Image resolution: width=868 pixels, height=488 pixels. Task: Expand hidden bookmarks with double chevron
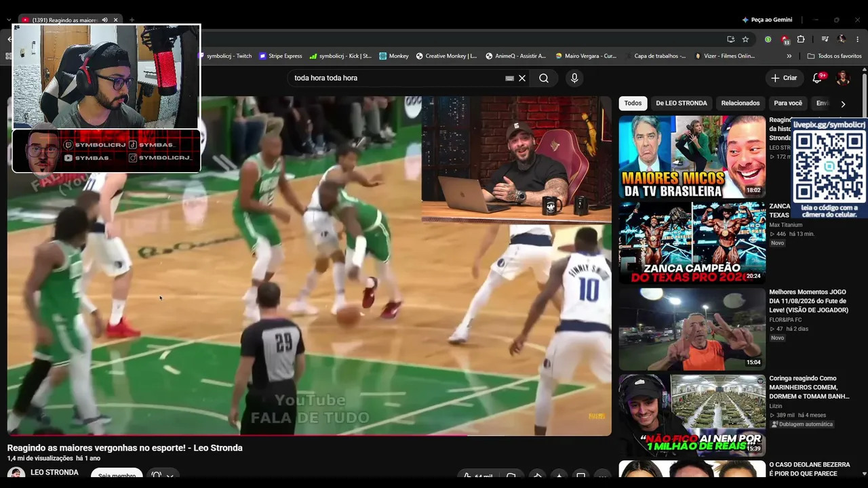click(790, 56)
